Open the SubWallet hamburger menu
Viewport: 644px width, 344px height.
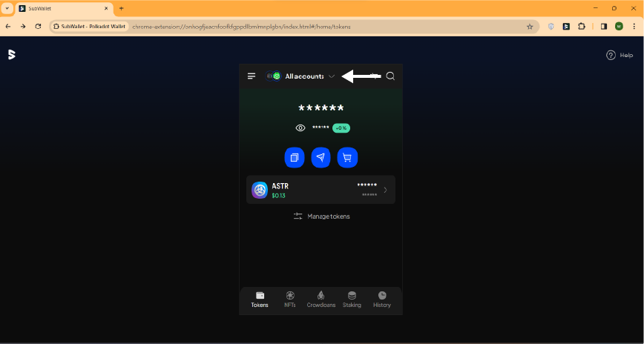coord(252,76)
